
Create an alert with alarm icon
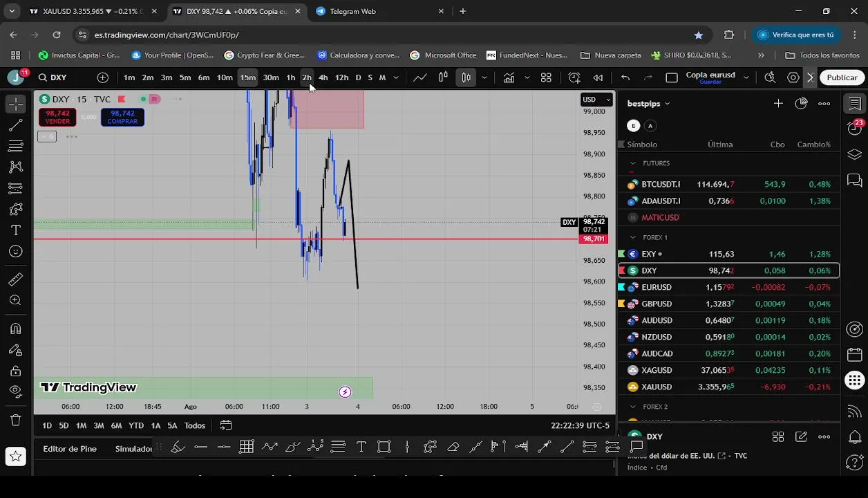tap(574, 77)
